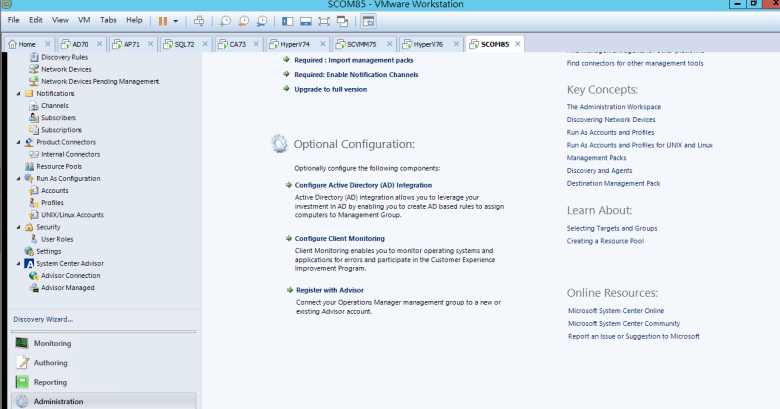Select Settings in the navigation tree
This screenshot has height=409, width=780.
[x=49, y=251]
